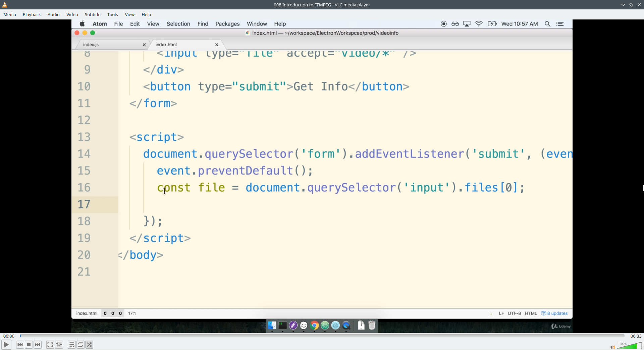Image resolution: width=644 pixels, height=350 pixels.
Task: Open the VLC Subtitle menu
Action: pyautogui.click(x=93, y=14)
